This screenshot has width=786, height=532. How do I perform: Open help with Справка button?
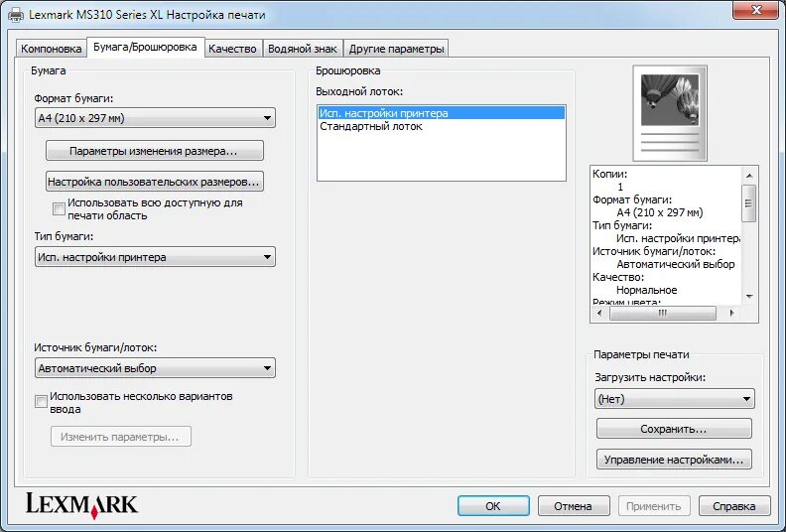(x=734, y=506)
